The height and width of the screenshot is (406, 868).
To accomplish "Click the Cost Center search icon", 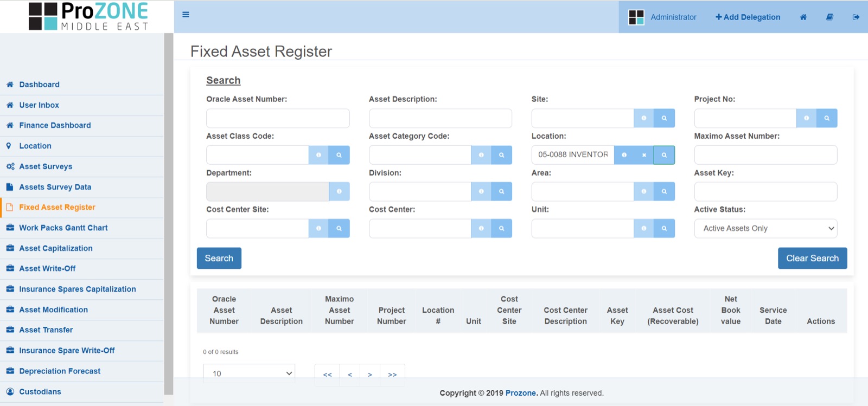I will click(x=502, y=228).
